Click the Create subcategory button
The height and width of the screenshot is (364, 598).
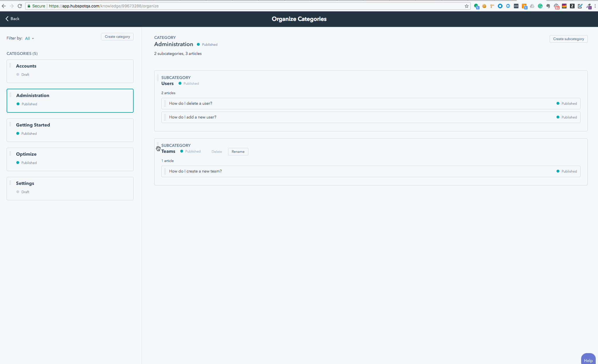coord(568,39)
